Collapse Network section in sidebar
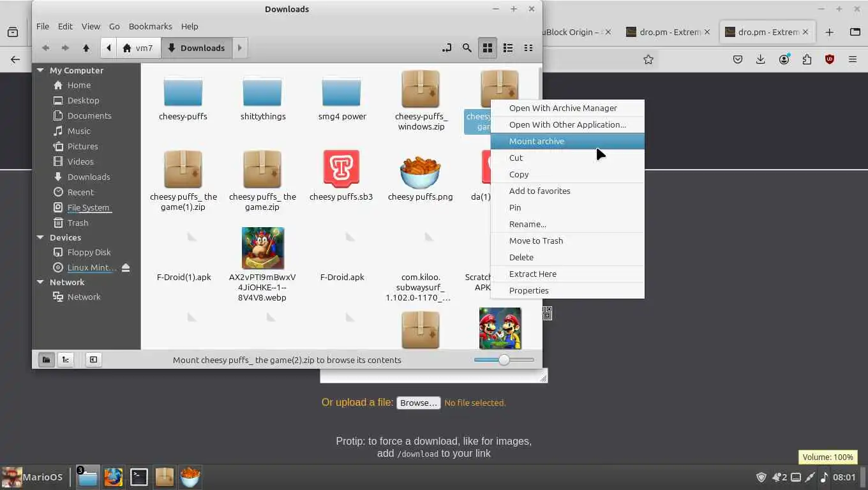The width and height of the screenshot is (868, 490). [40, 282]
